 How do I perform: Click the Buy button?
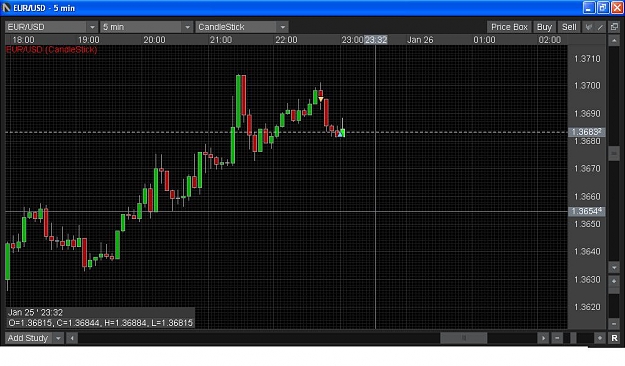544,27
